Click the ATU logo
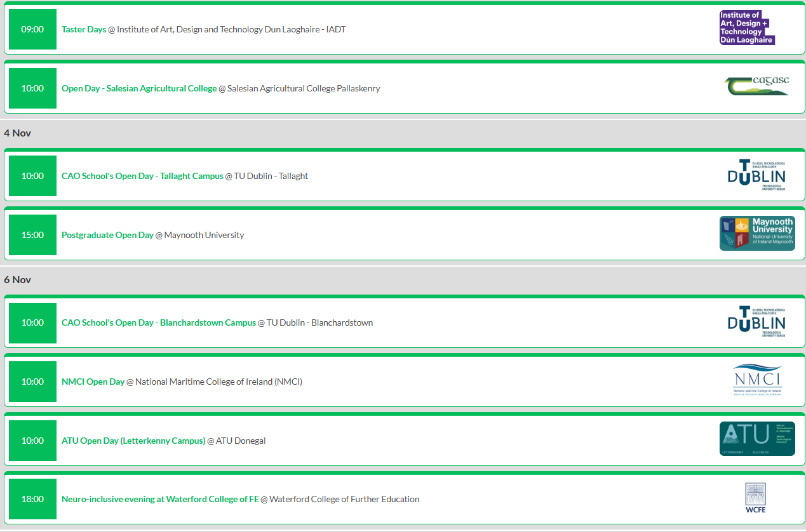Screen dimensions: 806x532 click(756, 439)
